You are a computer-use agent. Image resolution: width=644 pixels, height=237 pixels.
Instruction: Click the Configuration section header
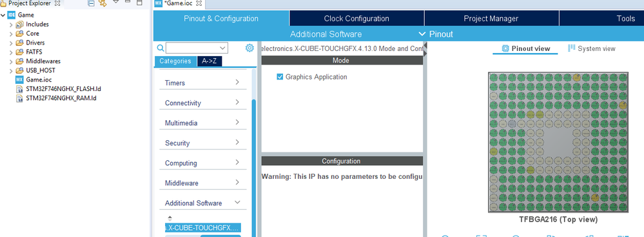342,161
